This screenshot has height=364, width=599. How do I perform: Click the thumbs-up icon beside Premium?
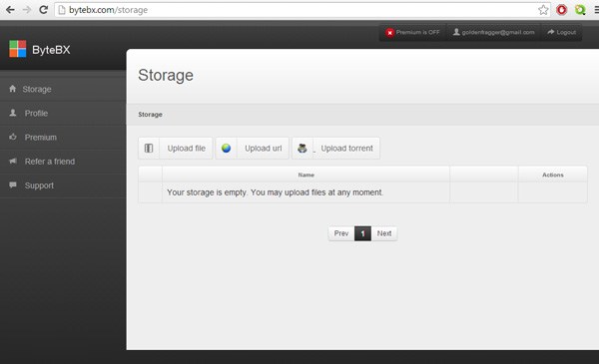tap(13, 137)
